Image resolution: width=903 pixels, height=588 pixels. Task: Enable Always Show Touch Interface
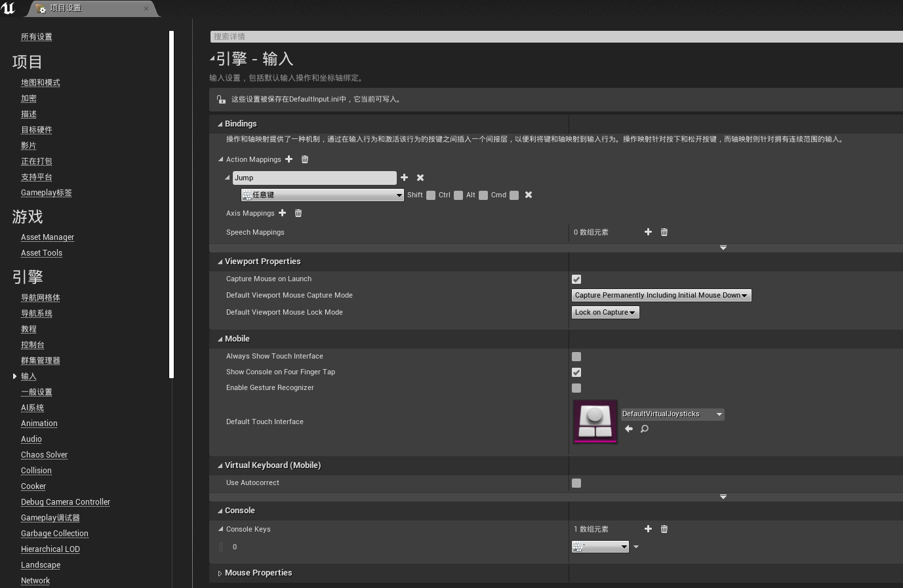[x=576, y=357]
